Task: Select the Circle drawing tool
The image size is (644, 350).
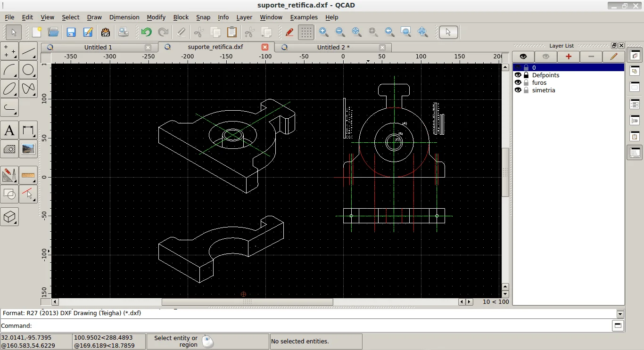Action: coord(28,70)
